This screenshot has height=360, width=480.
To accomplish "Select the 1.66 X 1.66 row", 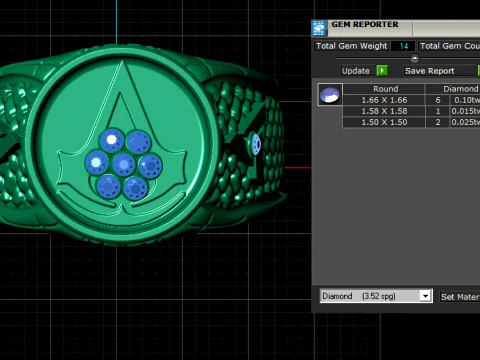I will pos(411,100).
